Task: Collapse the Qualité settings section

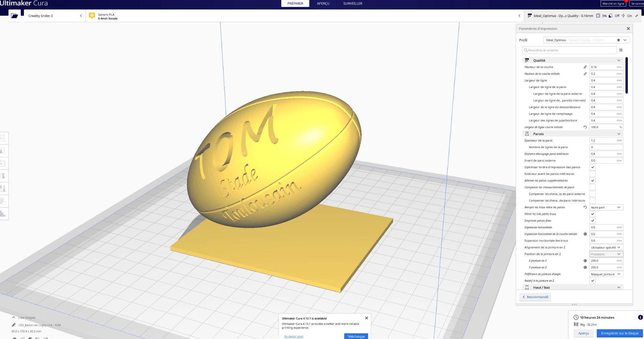Action: (572, 60)
